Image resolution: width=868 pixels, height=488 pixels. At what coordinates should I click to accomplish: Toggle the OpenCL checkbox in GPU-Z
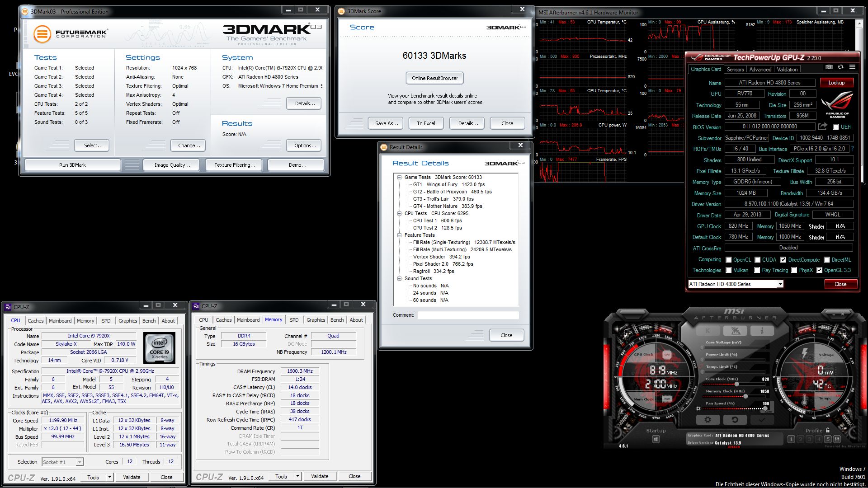[728, 260]
